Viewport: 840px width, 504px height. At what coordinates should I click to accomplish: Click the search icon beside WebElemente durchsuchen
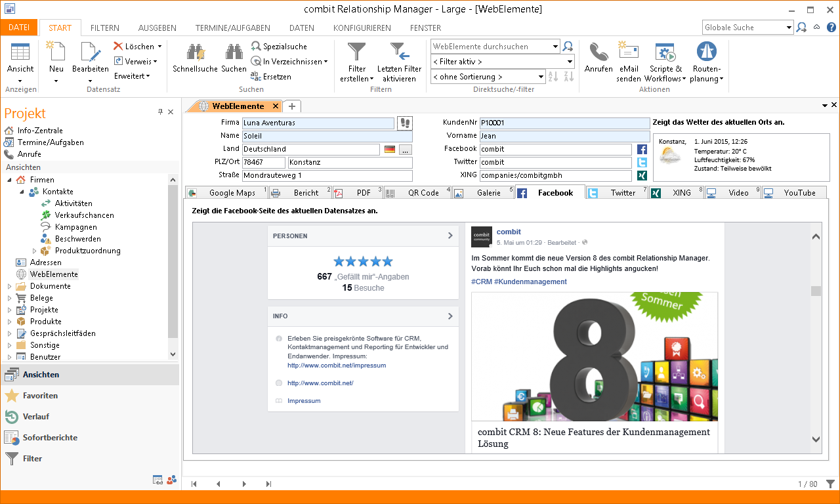coord(568,47)
